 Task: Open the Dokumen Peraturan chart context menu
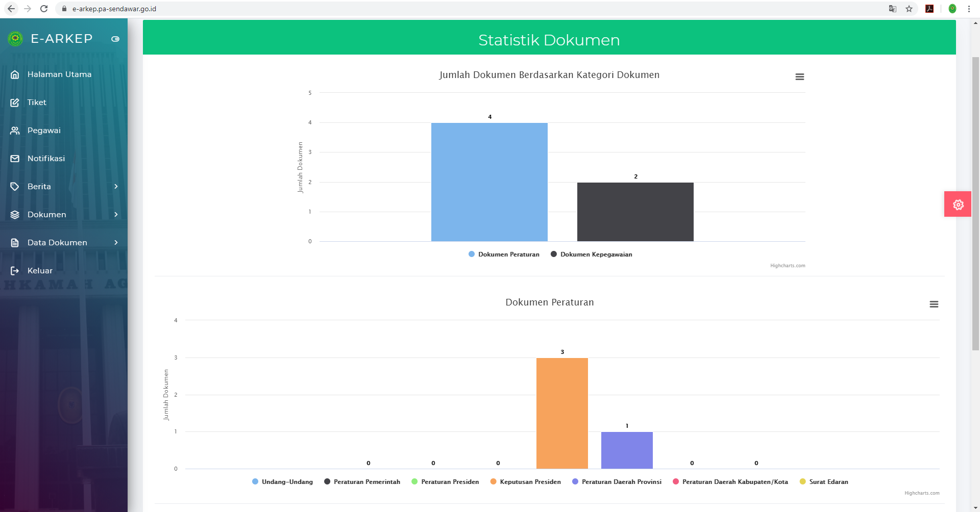pos(934,304)
